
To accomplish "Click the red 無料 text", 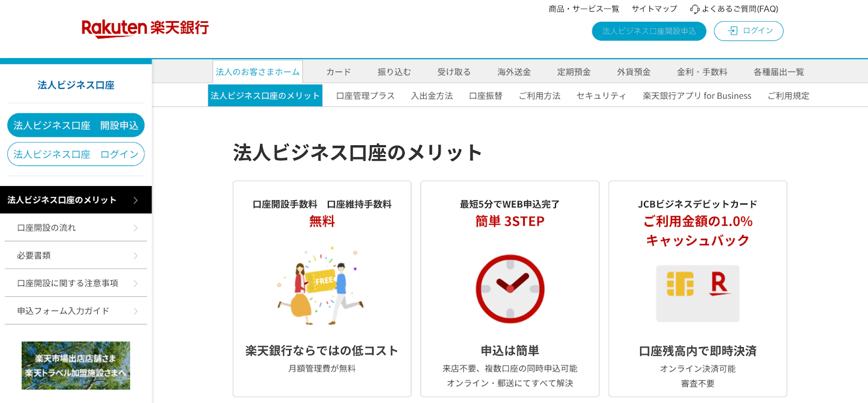I will pos(322,221).
